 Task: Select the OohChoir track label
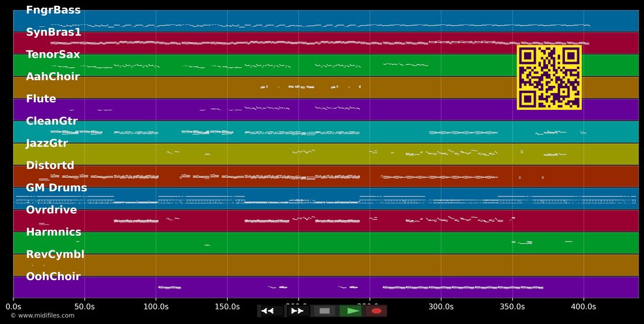point(53,277)
